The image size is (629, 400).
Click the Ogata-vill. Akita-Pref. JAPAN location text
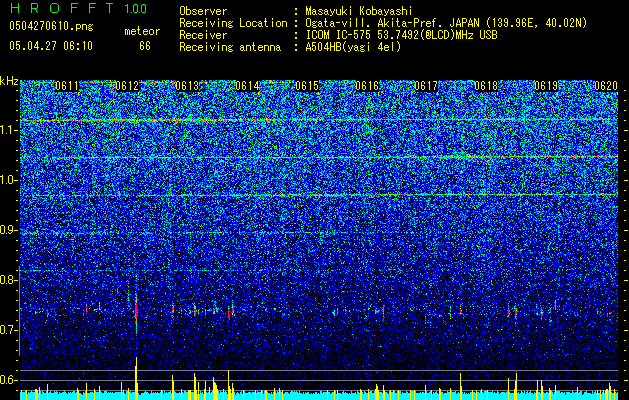(x=446, y=23)
